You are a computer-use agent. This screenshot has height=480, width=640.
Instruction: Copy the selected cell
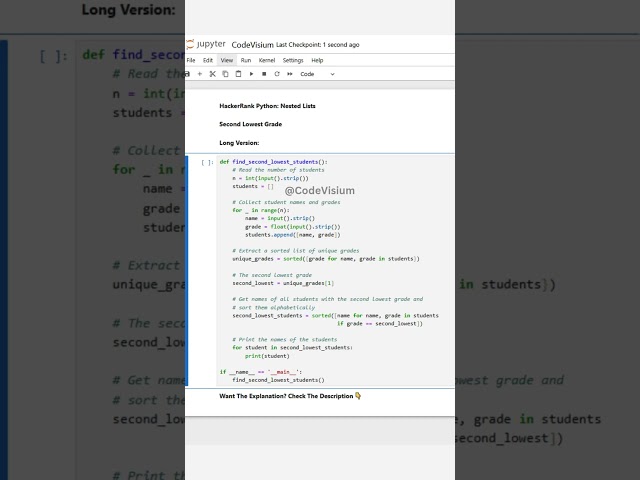pos(225,74)
